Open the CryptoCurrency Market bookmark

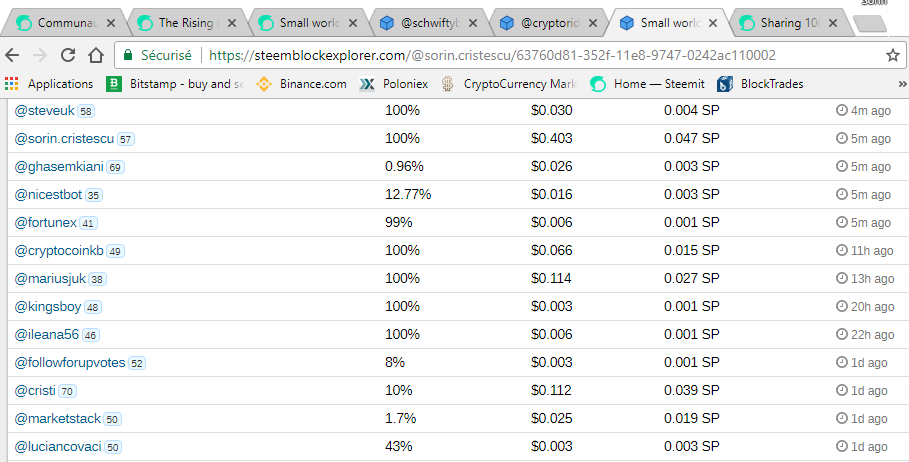pyautogui.click(x=508, y=84)
